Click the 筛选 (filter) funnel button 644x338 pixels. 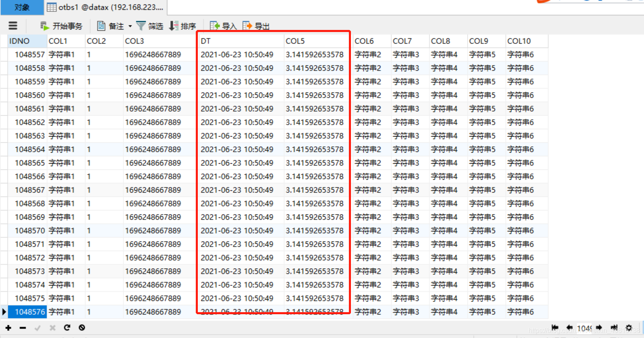click(x=150, y=26)
